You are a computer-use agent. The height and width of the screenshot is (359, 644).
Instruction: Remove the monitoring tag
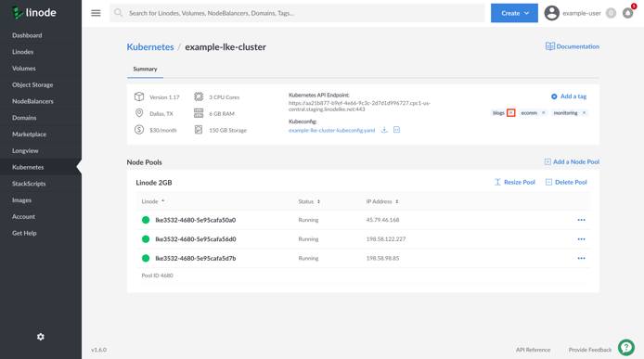point(584,112)
